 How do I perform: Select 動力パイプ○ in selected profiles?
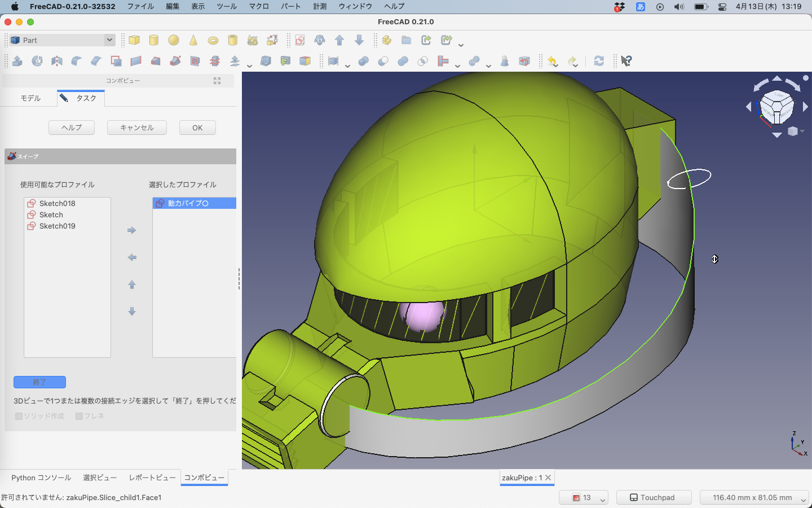[195, 203]
